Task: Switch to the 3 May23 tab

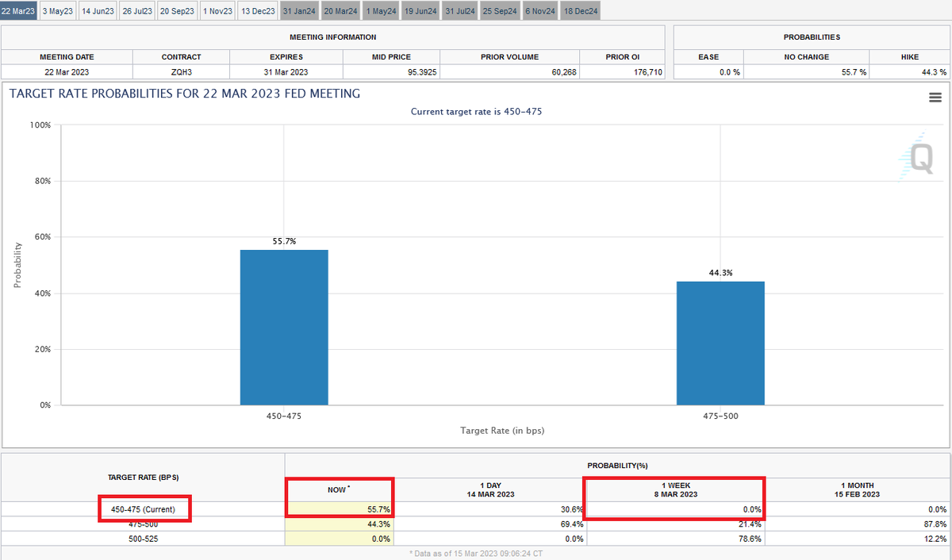Action: point(58,11)
